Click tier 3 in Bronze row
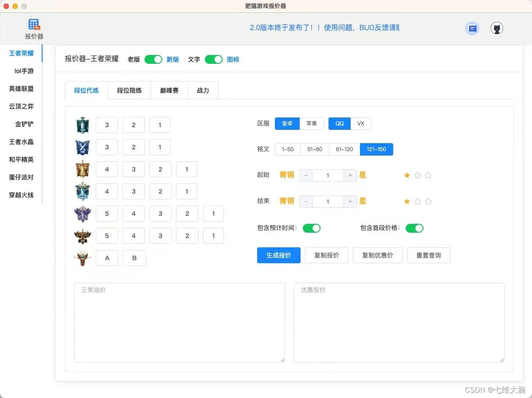 107,125
